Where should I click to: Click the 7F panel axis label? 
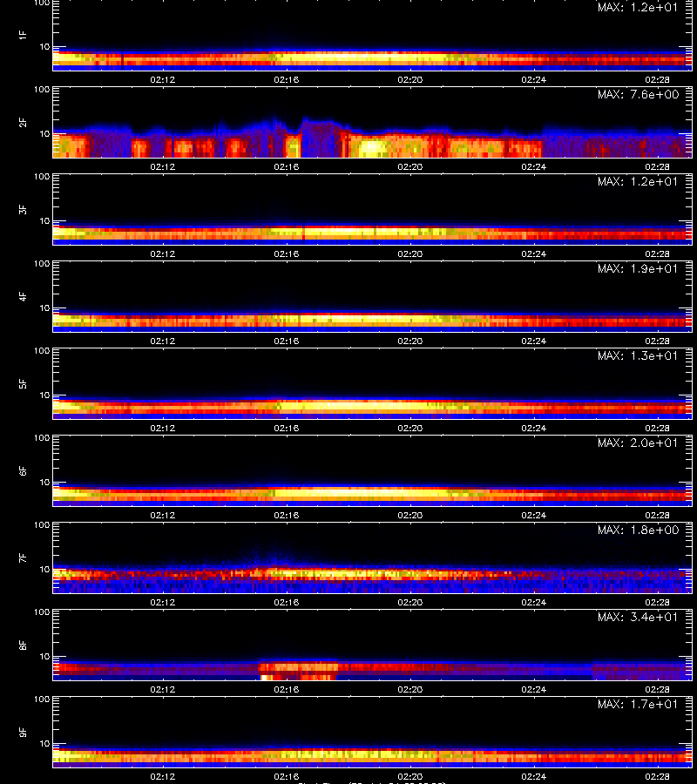click(23, 558)
